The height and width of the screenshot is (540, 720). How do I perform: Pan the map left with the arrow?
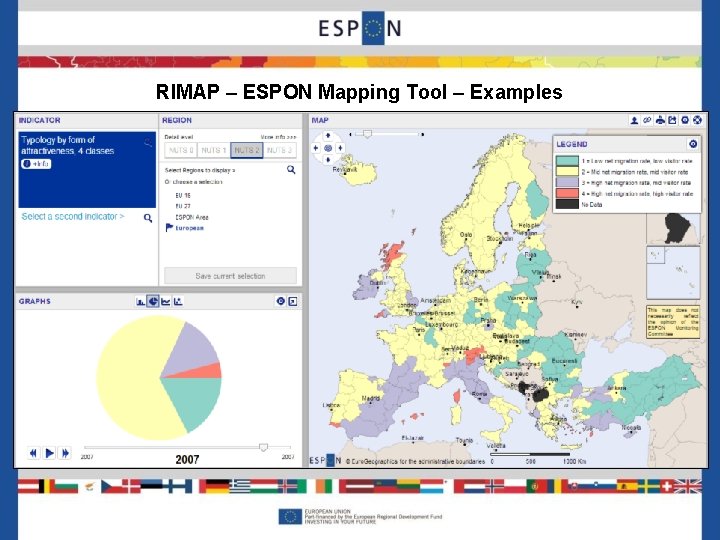[315, 148]
